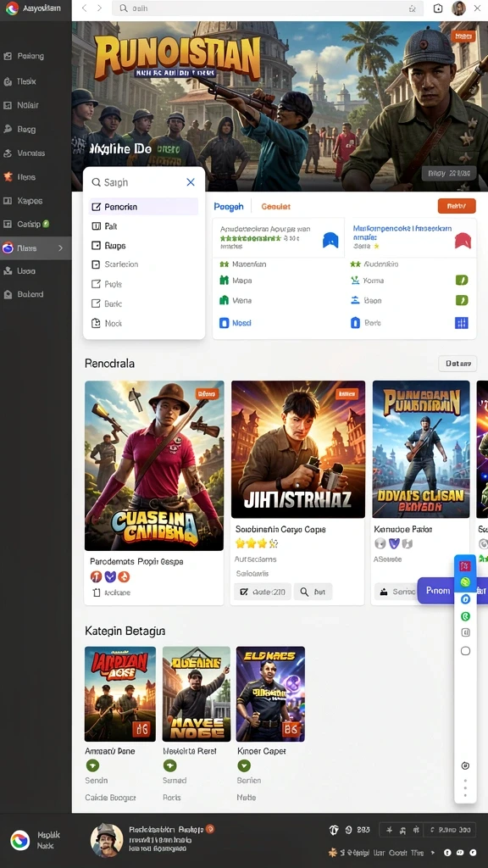Click the blue icon on the Anudatecairan card

point(330,240)
